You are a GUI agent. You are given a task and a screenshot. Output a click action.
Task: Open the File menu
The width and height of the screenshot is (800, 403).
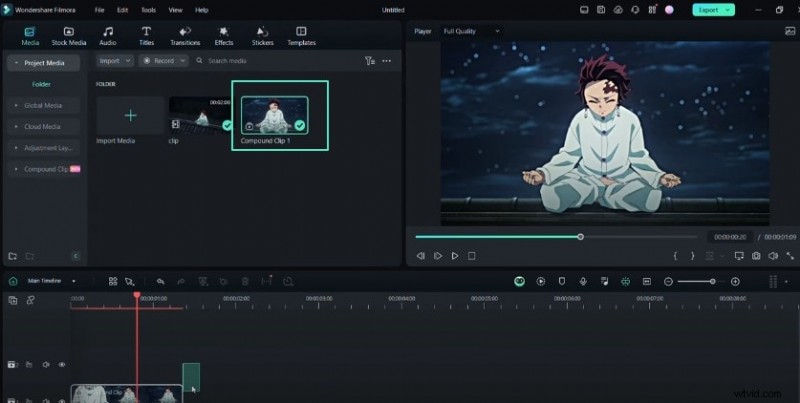pos(99,10)
